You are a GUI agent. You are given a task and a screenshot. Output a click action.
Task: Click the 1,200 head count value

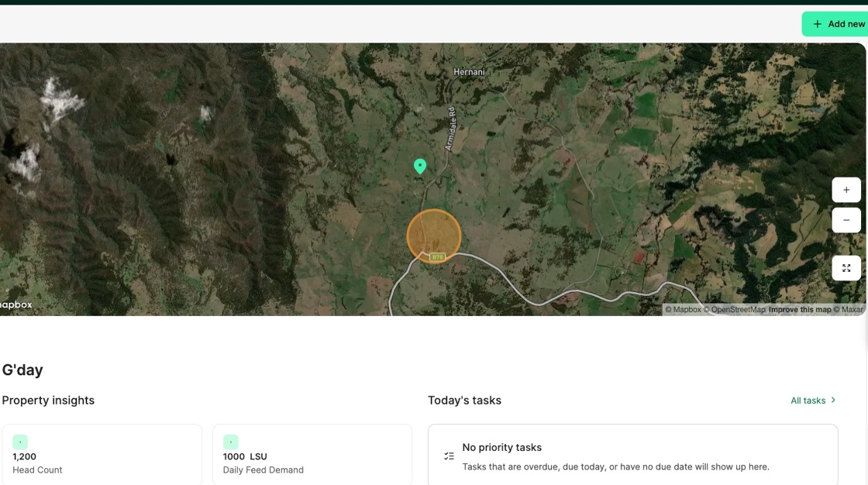pos(24,457)
